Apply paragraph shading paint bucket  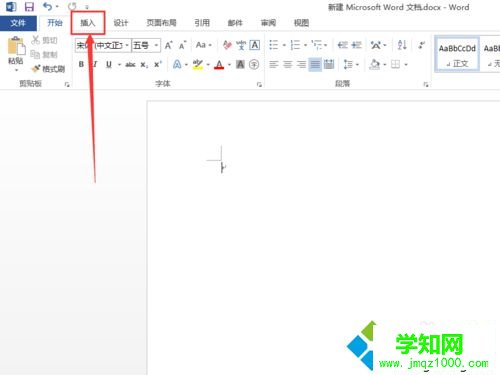click(x=375, y=64)
